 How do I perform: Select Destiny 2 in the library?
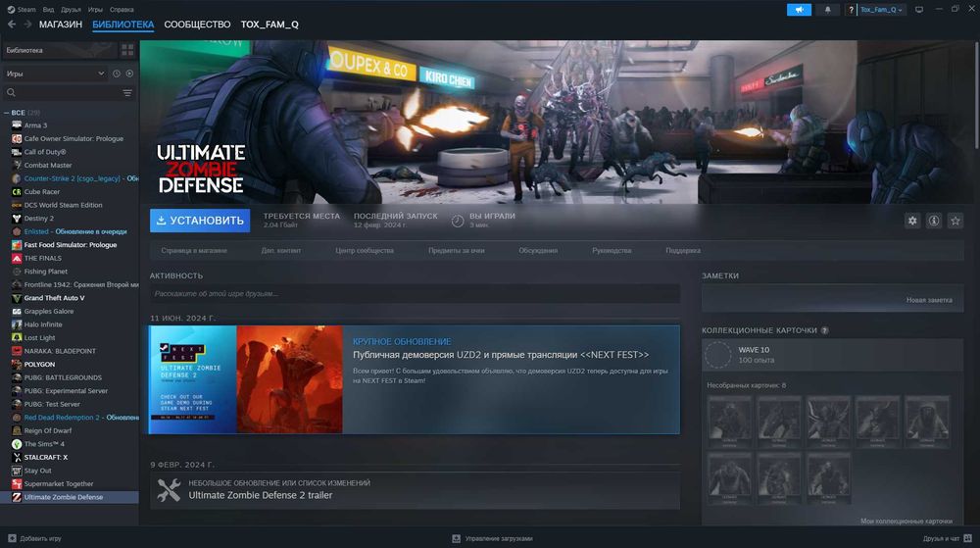39,219
